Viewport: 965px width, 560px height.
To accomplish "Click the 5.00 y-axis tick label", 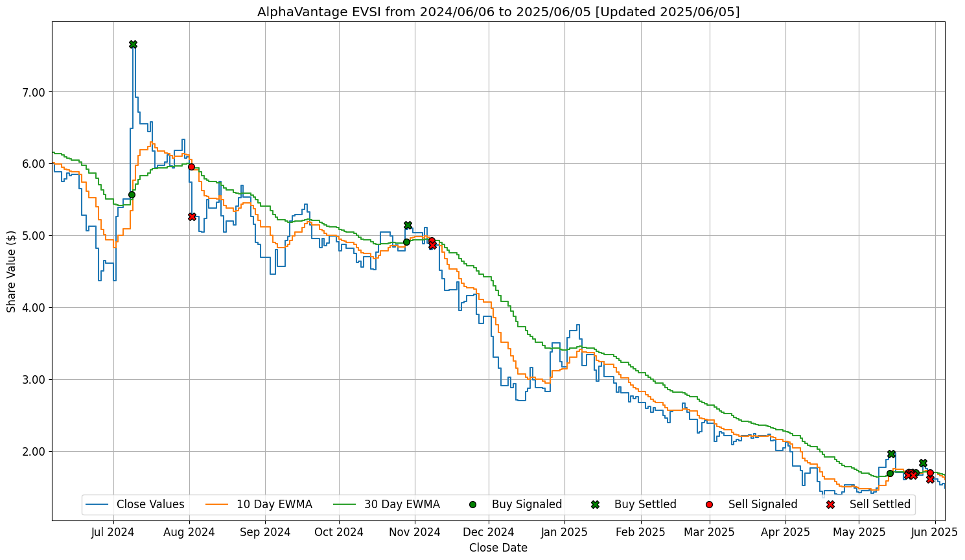I will click(x=34, y=236).
